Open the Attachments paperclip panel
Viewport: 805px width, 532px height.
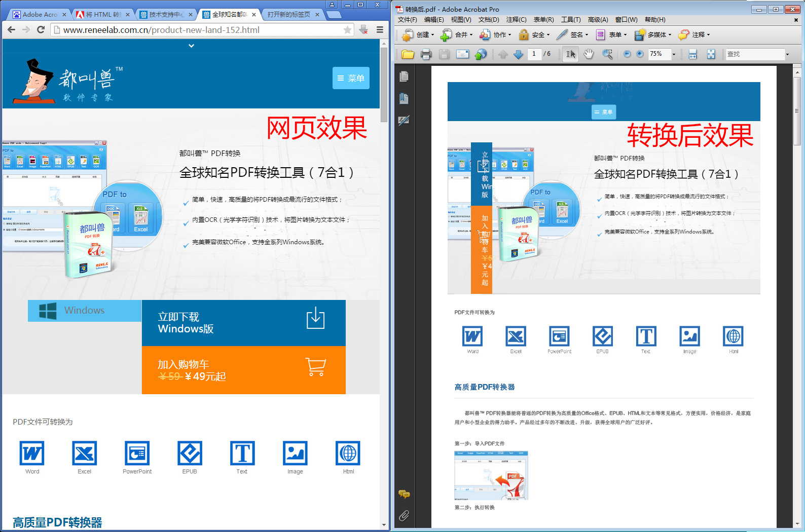[x=404, y=516]
